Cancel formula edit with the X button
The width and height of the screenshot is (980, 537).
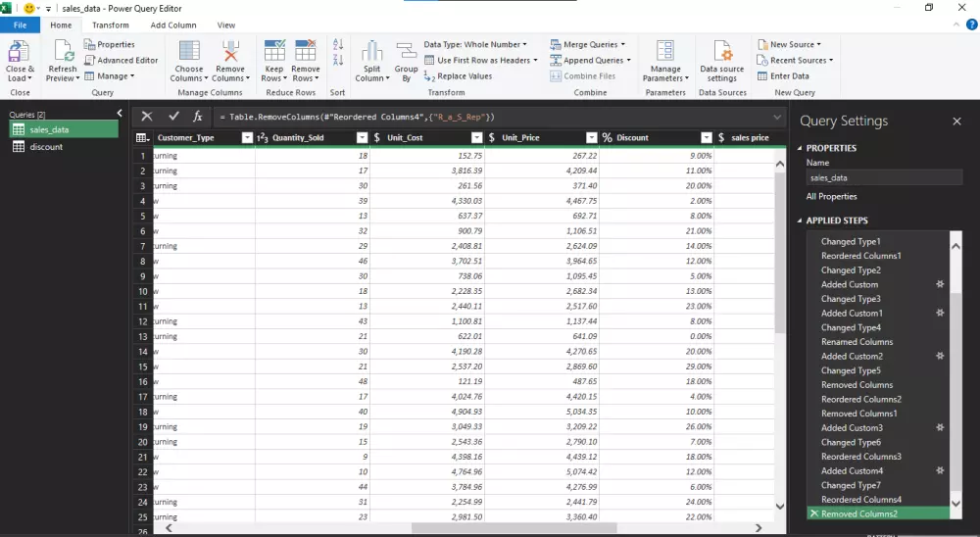pos(147,117)
